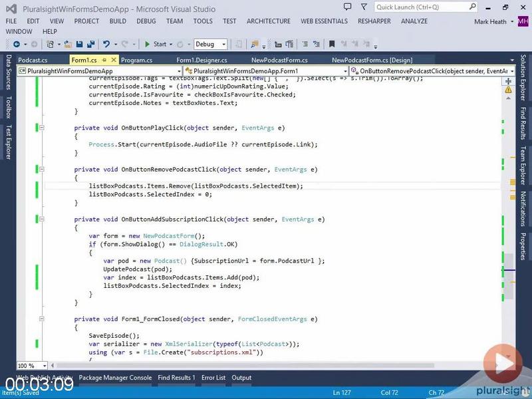532x399 pixels.
Task: Open the PluralsightWinFormsDemoApp project dropdown
Action: (99, 71)
